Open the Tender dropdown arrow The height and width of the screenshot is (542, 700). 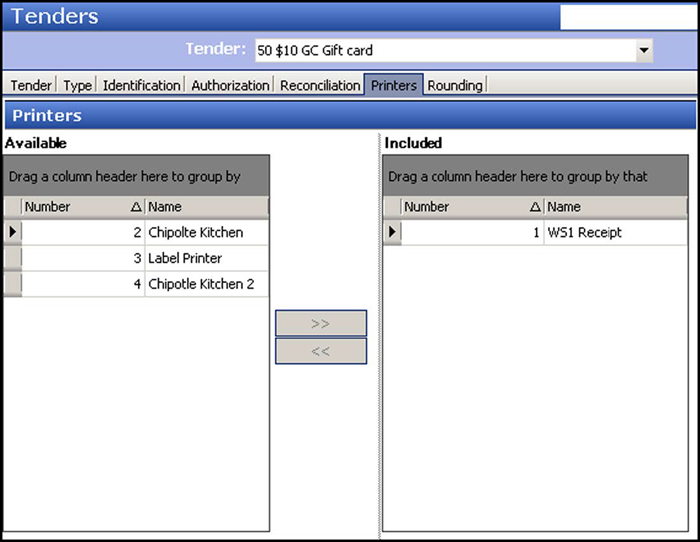click(644, 50)
